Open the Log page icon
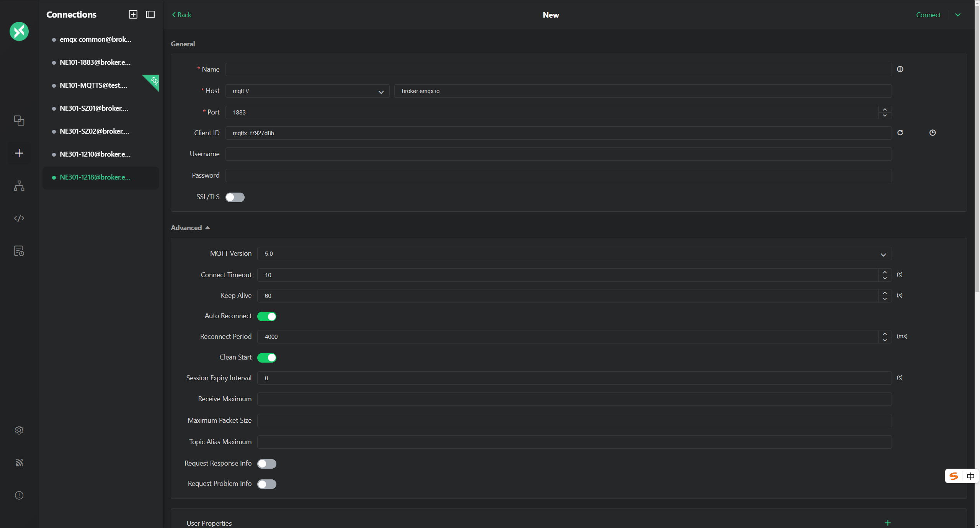The width and height of the screenshot is (980, 528). point(19,251)
